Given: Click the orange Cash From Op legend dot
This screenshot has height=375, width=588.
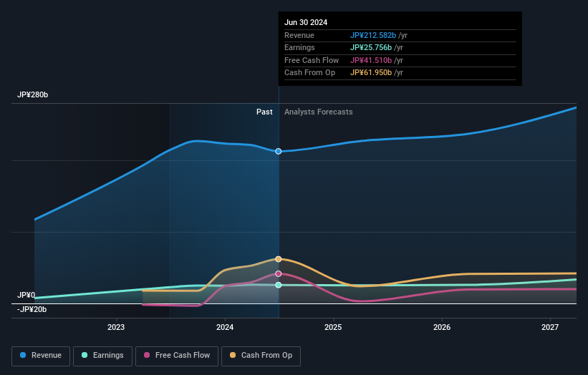Looking at the screenshot, I should coord(233,355).
